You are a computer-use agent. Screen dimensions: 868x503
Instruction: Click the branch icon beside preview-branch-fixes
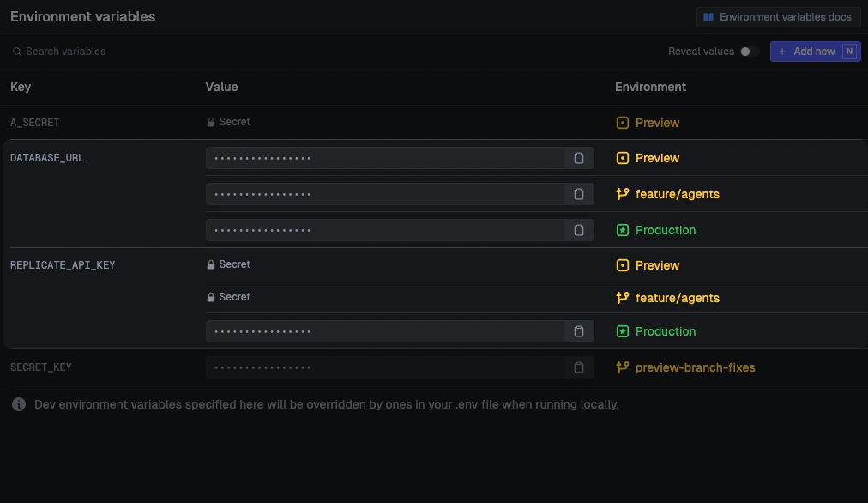[623, 367]
